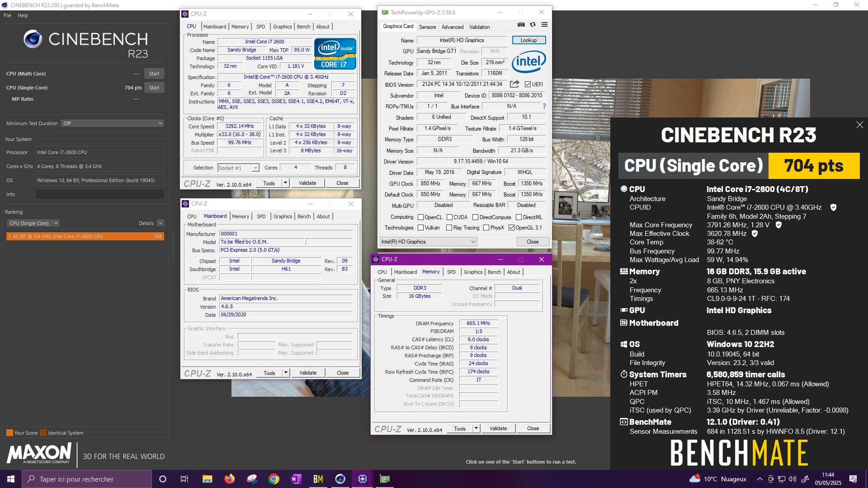Click Close in the GPU-Z window

pos(533,242)
